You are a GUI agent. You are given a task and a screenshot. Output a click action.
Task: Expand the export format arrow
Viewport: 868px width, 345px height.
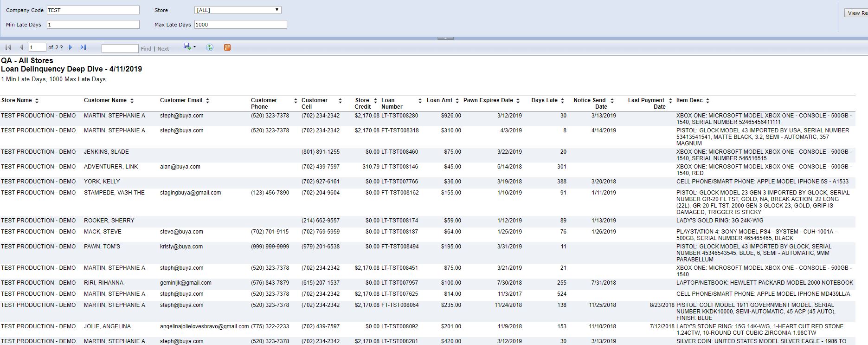[194, 47]
